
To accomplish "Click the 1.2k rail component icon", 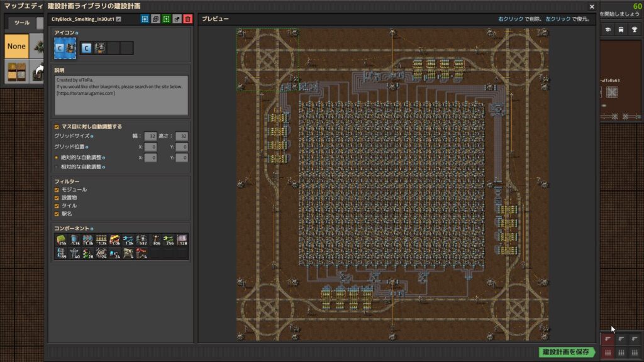I will 101,240.
